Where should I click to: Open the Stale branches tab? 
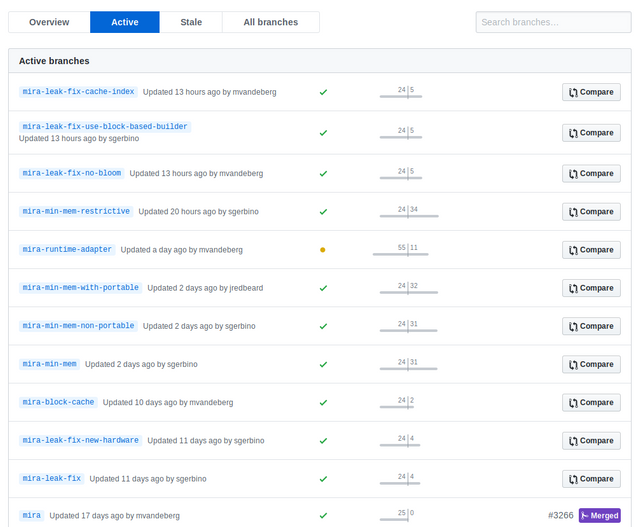coord(191,22)
